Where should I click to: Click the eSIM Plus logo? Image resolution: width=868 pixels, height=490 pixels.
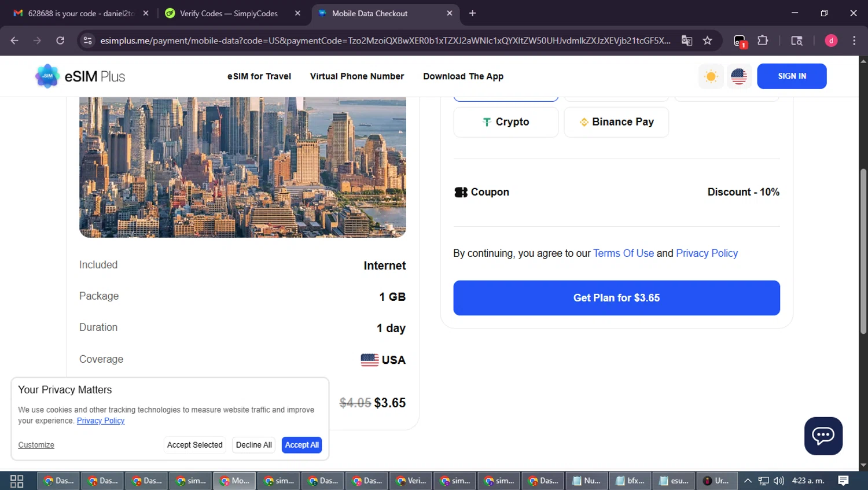click(x=80, y=76)
